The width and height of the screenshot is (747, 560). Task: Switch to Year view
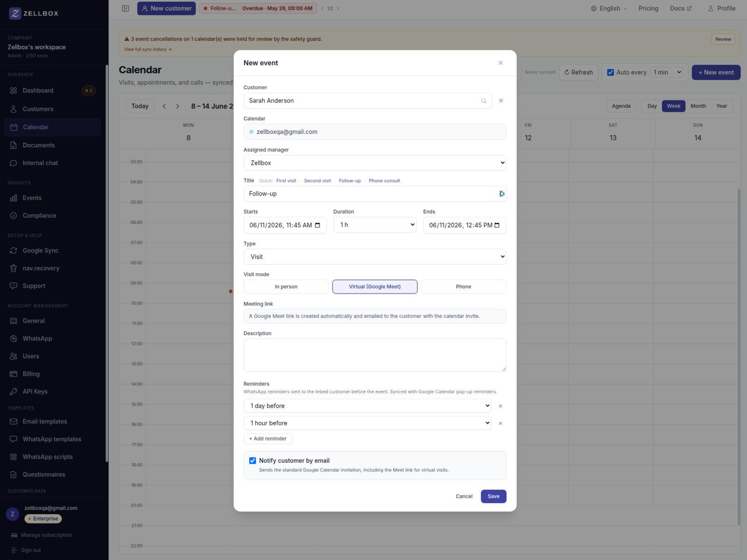point(722,106)
